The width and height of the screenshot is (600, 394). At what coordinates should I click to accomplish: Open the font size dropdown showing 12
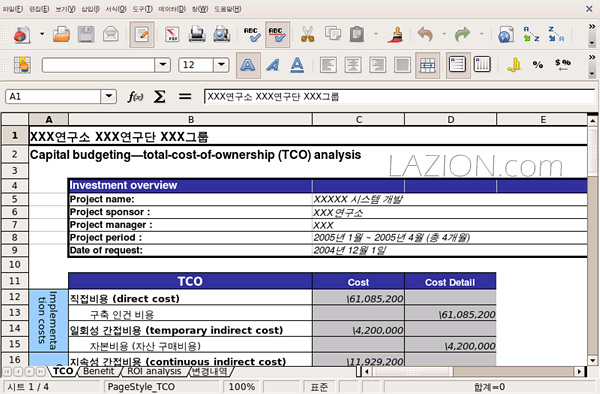[221, 65]
